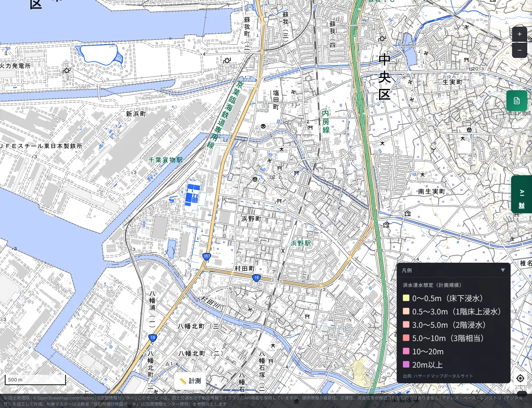Click the 生実町 map label
Screen dimensions: 532x408
click(x=453, y=83)
